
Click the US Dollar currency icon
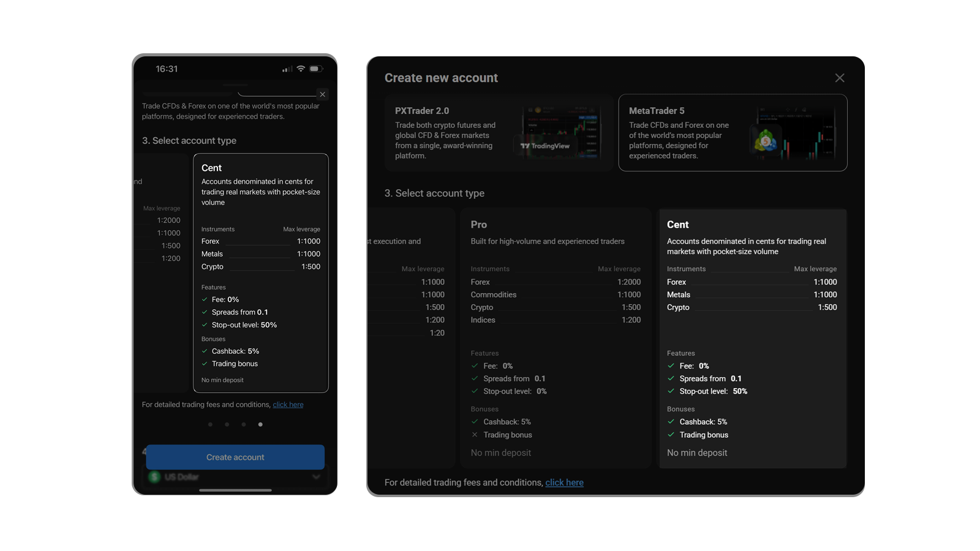tap(154, 477)
